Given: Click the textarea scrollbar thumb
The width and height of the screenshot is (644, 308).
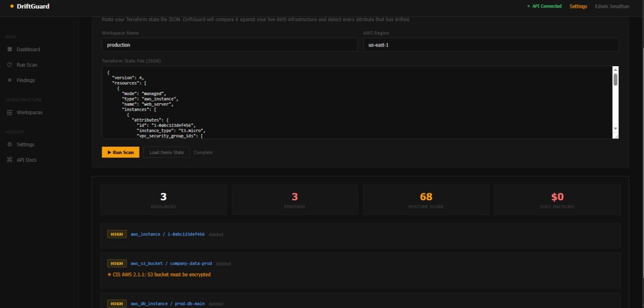Looking at the screenshot, I should click(615, 80).
